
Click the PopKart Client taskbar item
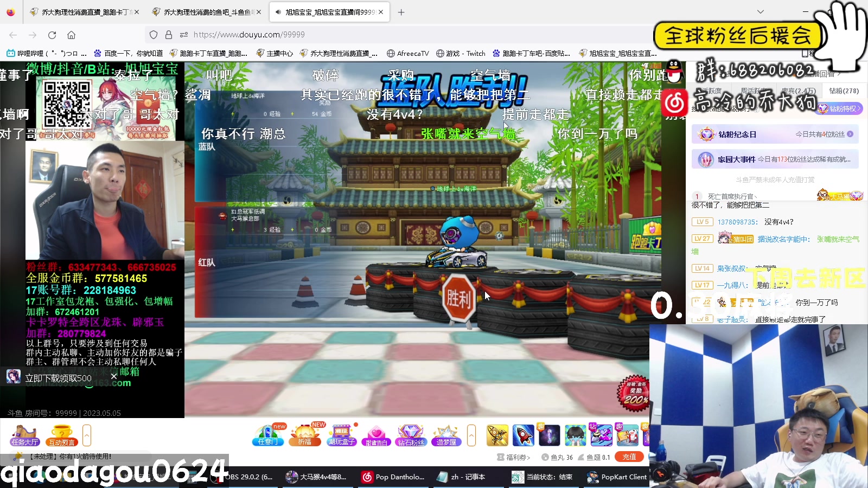[x=617, y=477]
